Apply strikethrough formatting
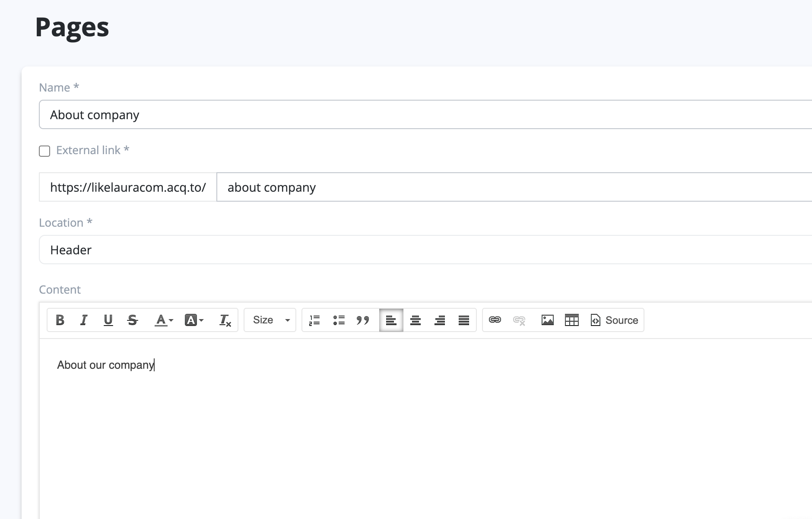Viewport: 812px width, 519px height. pos(133,320)
